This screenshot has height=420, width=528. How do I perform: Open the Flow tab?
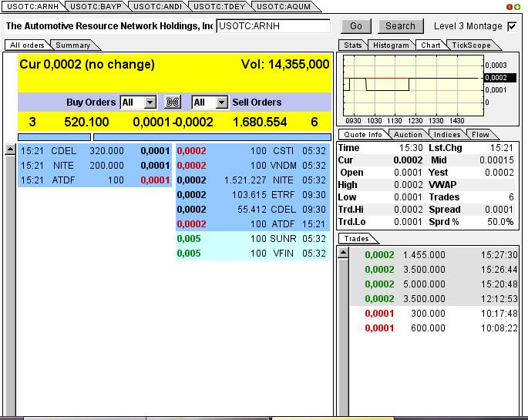[x=479, y=135]
